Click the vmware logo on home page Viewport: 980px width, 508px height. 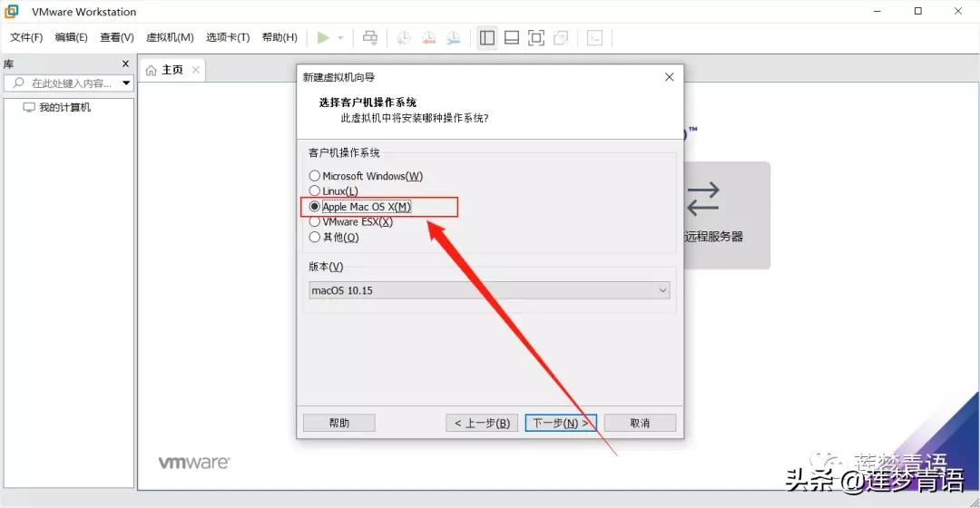[194, 463]
